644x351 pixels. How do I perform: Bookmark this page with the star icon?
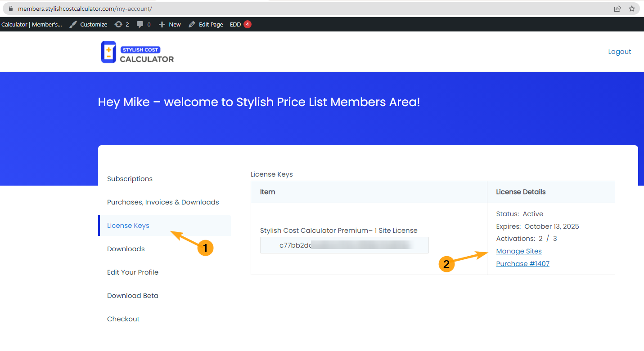point(632,9)
